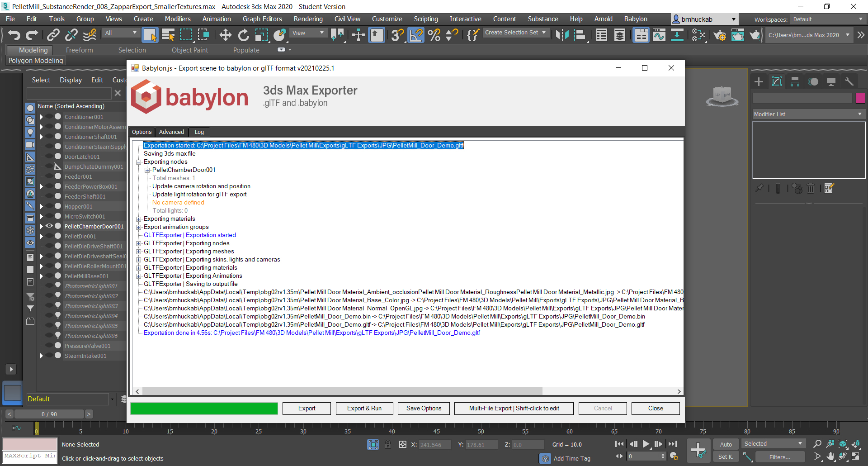
Task: Open the Graph Editors menu
Action: [262, 19]
